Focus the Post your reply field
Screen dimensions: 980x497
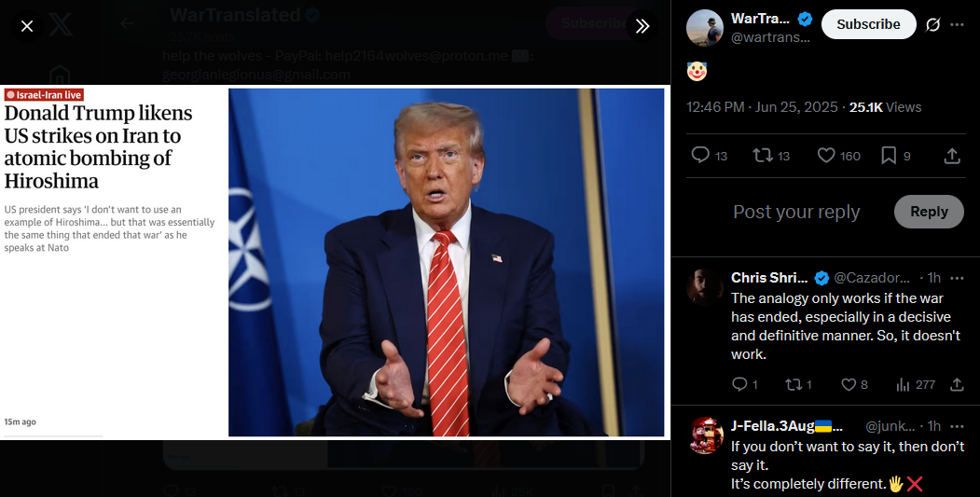click(796, 212)
